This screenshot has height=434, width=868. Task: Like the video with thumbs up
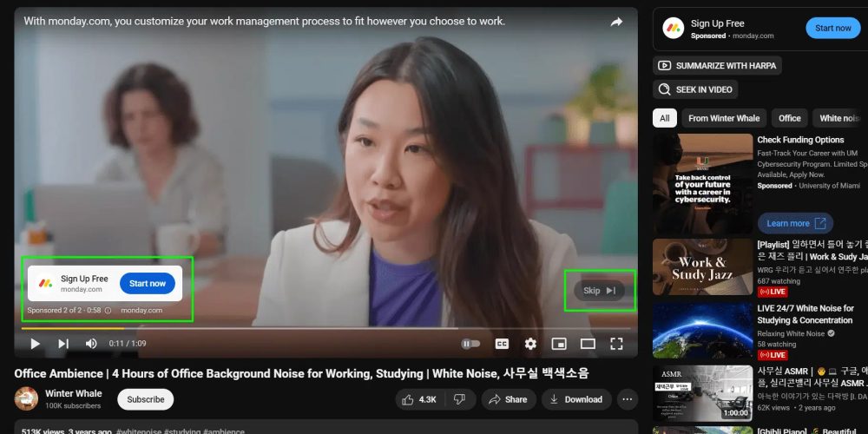pos(418,399)
